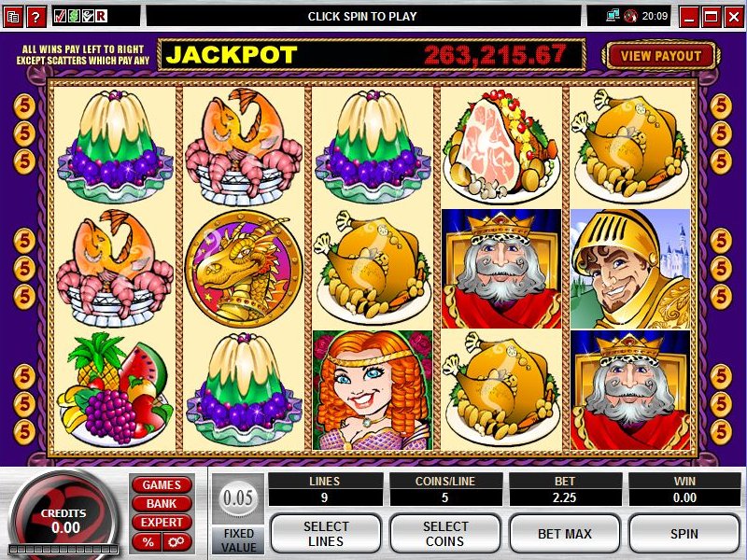Click Select Lines to change paylines
Screen dimensions: 747x560
tap(326, 534)
